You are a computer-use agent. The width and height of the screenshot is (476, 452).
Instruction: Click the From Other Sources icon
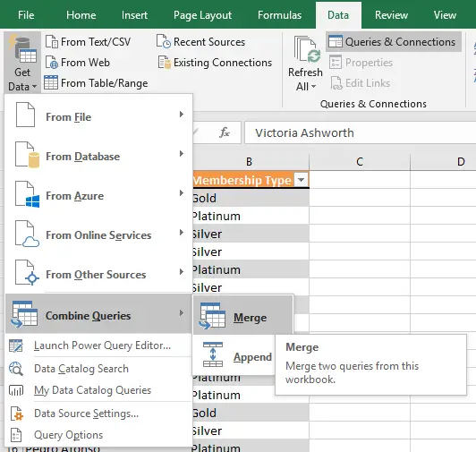point(28,272)
